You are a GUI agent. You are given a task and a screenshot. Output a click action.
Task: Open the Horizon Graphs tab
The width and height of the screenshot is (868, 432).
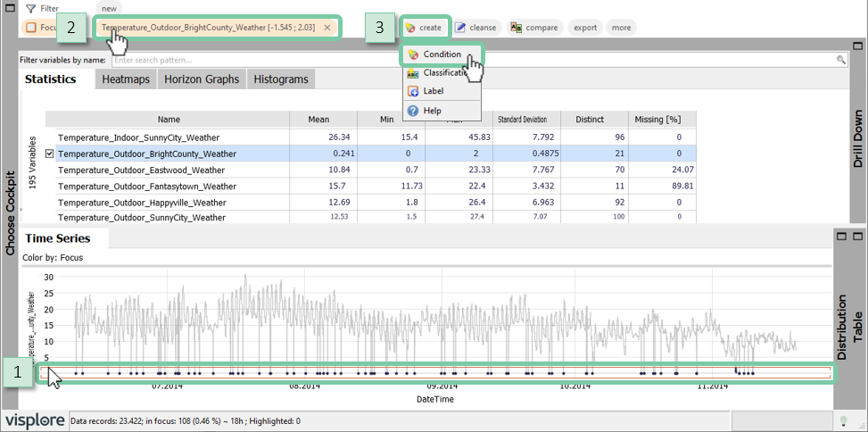(201, 79)
